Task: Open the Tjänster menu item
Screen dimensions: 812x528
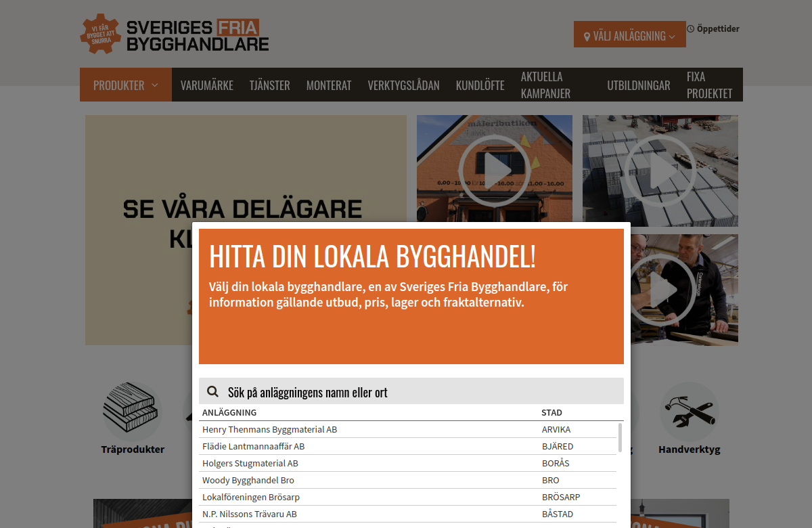Action: pos(269,85)
